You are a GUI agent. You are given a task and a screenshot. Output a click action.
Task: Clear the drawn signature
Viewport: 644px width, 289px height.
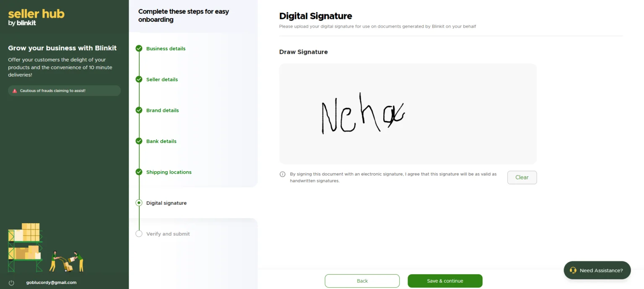[522, 177]
